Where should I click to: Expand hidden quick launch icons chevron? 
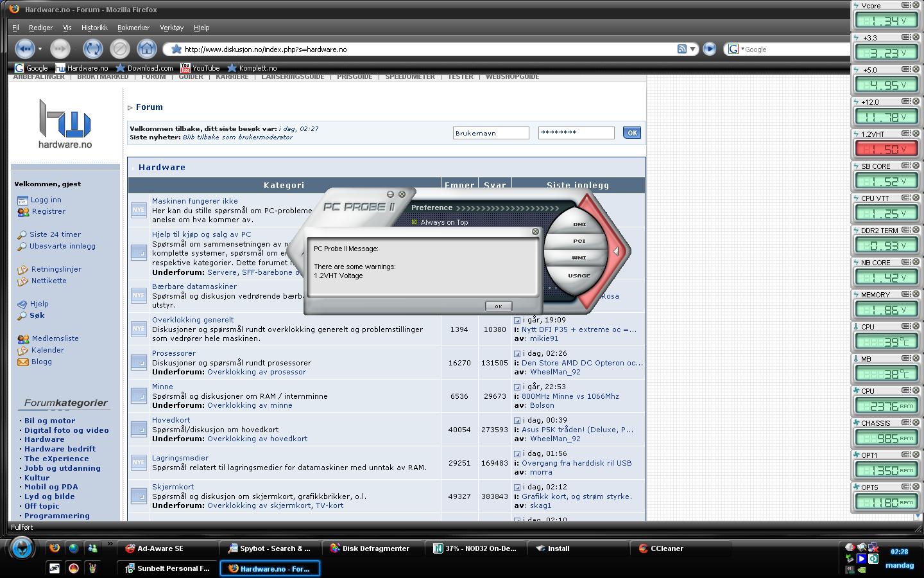tap(110, 544)
